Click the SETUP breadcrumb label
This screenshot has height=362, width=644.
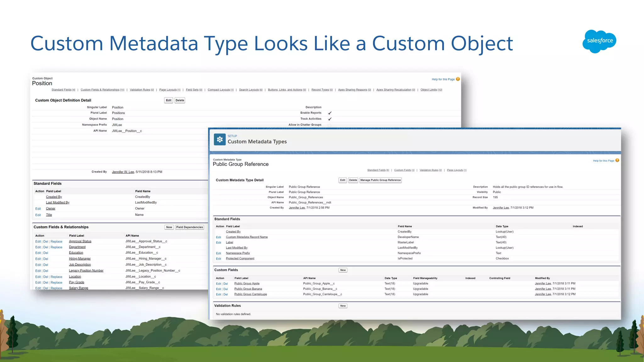click(x=232, y=136)
